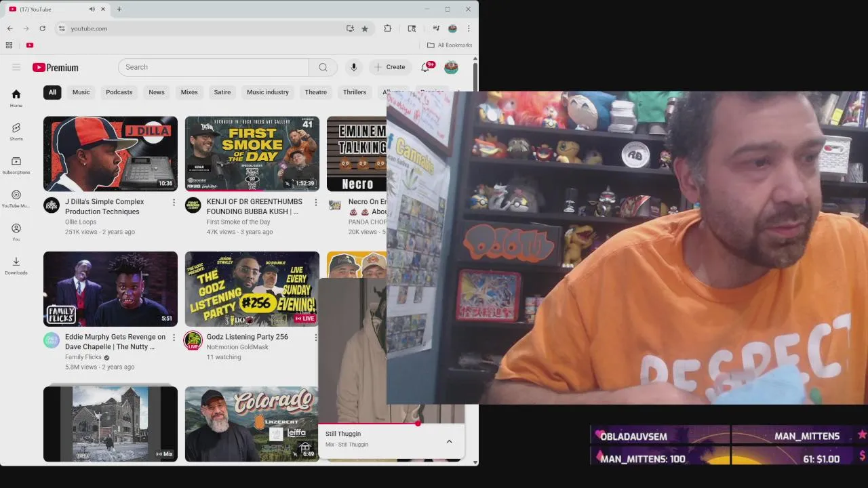This screenshot has height=488, width=868.
Task: Open options for Eddie Murphy Gets Revenge video
Action: pos(174,337)
